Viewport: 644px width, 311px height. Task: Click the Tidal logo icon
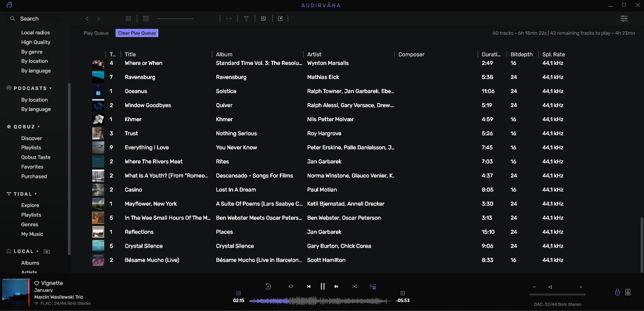click(9, 194)
